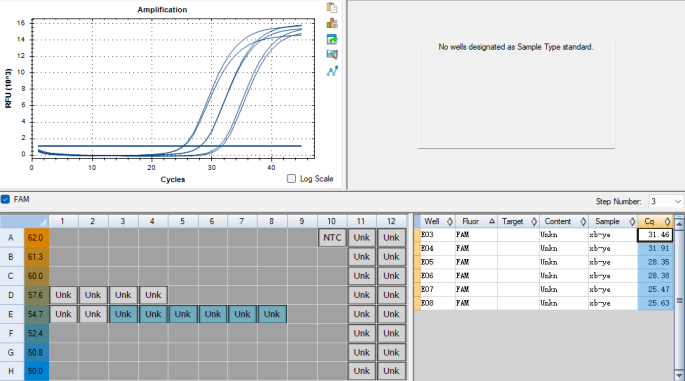
Task: Open the Step Number dropdown
Action: (666, 201)
